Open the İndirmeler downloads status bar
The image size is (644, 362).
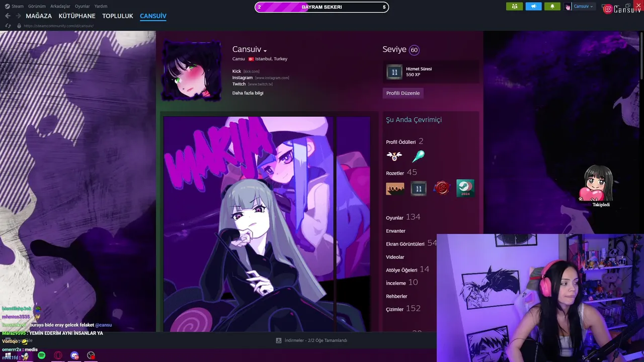tap(311, 340)
